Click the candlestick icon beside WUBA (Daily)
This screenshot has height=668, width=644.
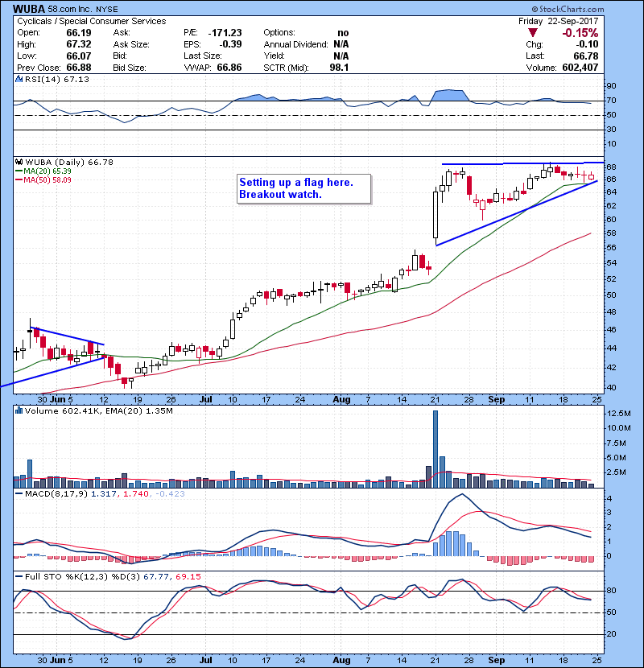[19, 162]
